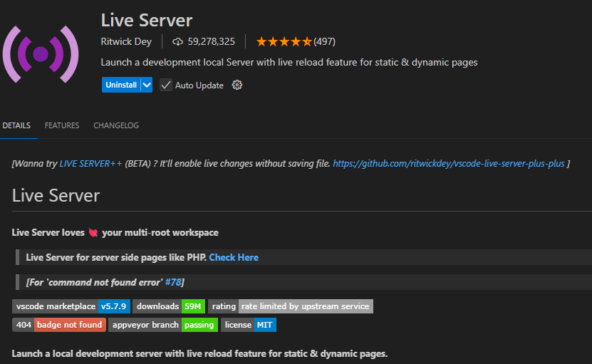The height and width of the screenshot is (364, 592).
Task: Click the Live Server extension logo icon
Action: pyautogui.click(x=41, y=54)
